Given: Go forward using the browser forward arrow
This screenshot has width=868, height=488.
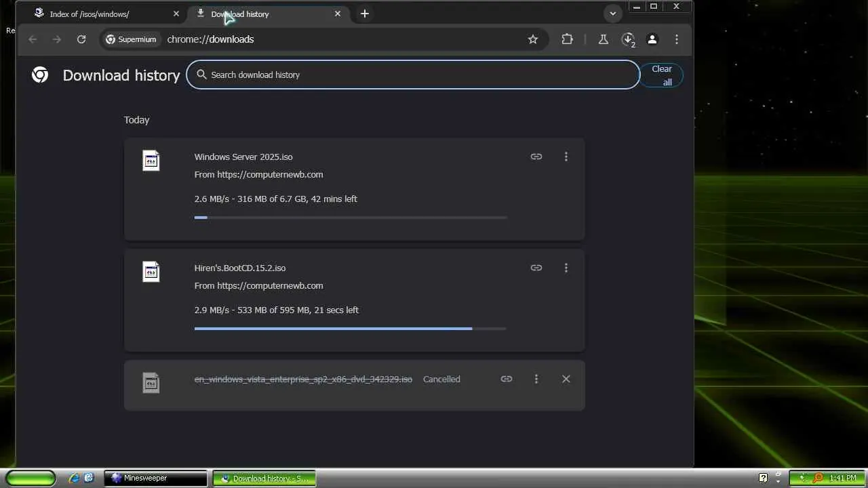Looking at the screenshot, I should 57,39.
